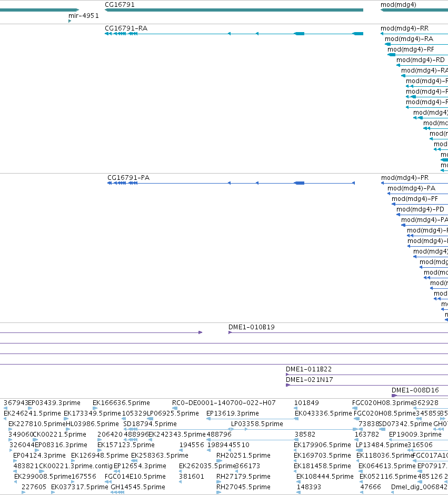Select the mir-4951 label
This screenshot has width=448, height=495.
coord(84,15)
